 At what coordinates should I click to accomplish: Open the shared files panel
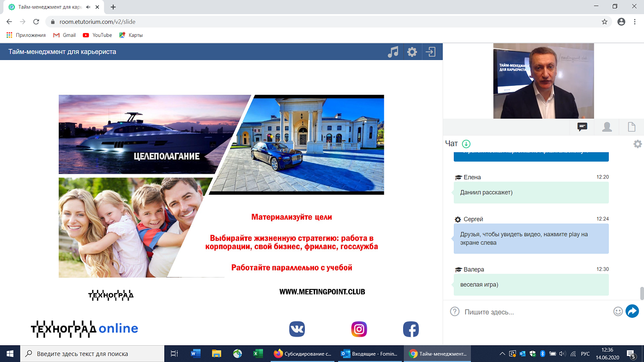[631, 127]
